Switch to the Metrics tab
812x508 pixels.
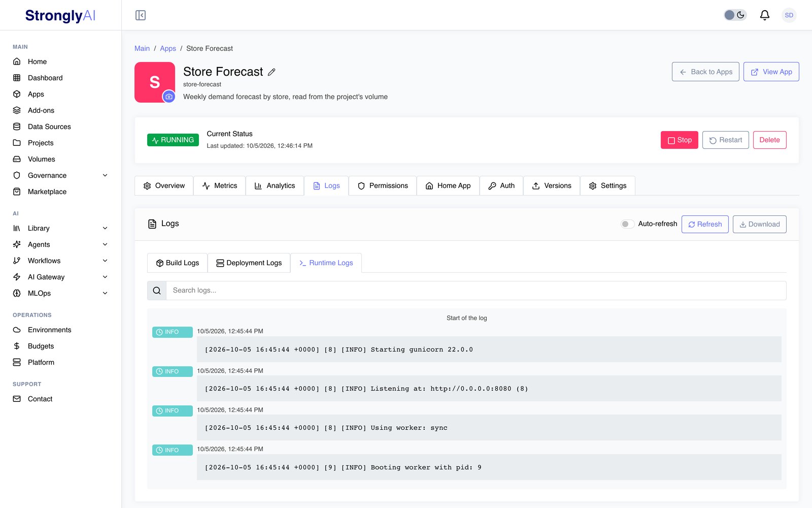click(x=219, y=186)
